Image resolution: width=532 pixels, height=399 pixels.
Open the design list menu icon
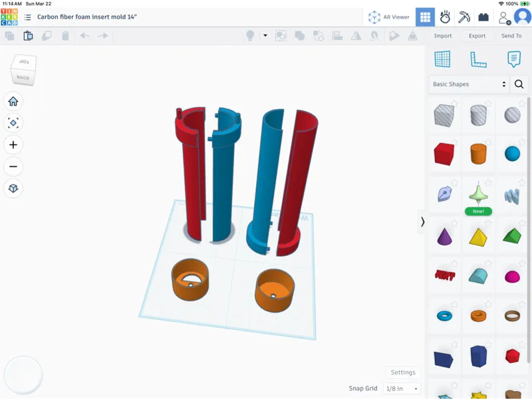(x=28, y=17)
